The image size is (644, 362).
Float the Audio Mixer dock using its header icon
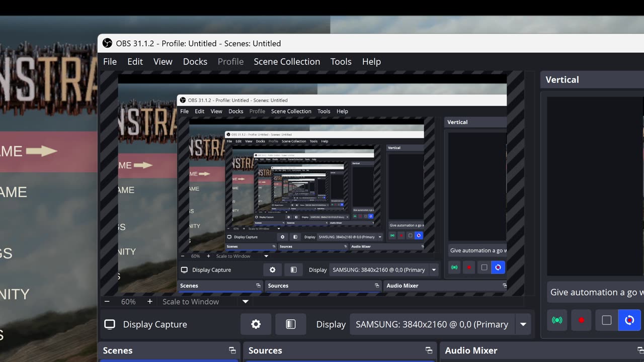tap(640, 350)
